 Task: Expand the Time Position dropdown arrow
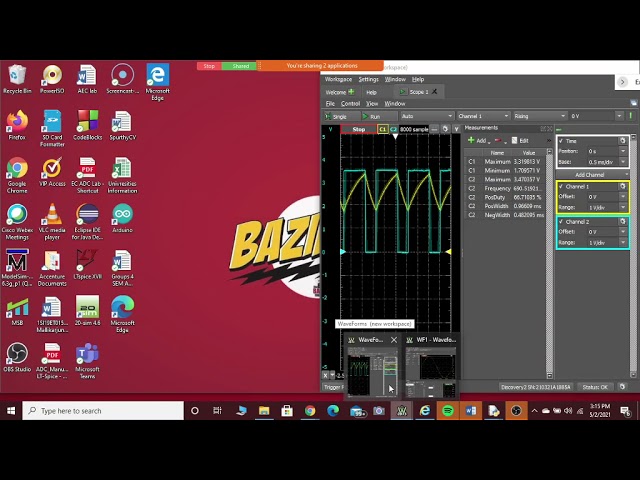pyautogui.click(x=623, y=151)
